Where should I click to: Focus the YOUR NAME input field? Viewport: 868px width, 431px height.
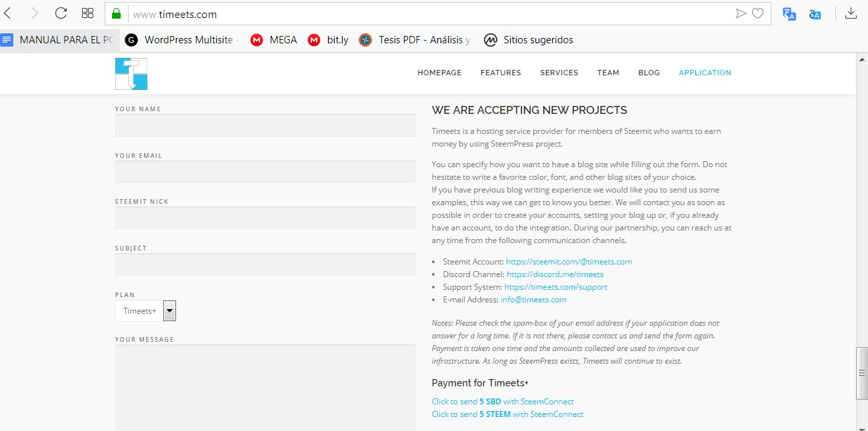point(265,125)
